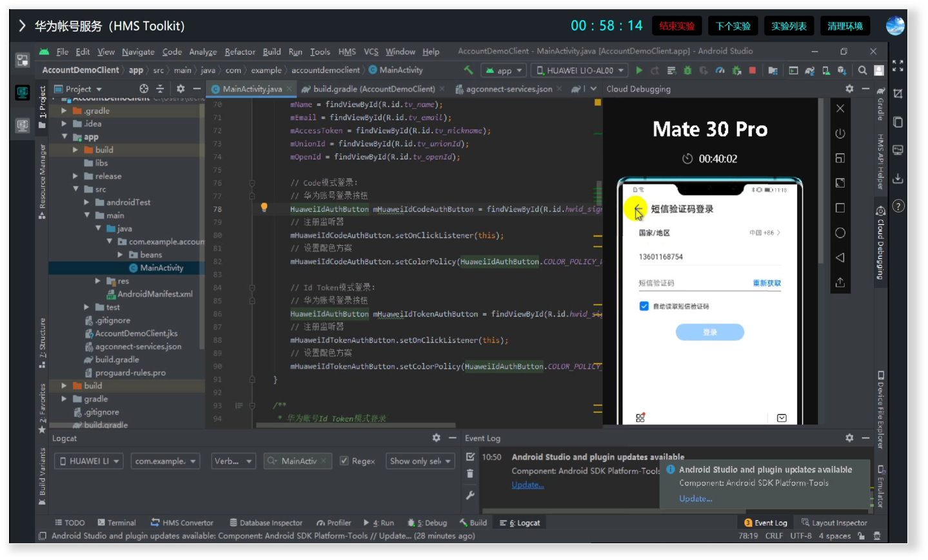The image size is (928, 560).
Task: Open the app run configuration dropdown
Action: click(504, 70)
